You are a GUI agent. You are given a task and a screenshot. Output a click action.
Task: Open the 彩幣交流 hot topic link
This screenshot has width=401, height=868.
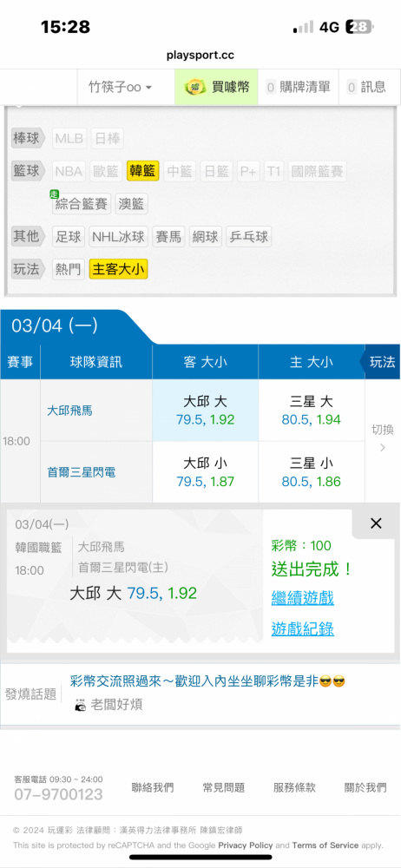(x=207, y=681)
